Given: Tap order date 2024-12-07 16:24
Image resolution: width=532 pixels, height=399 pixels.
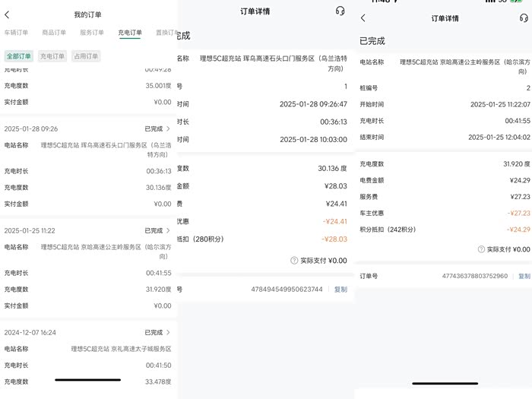Looking at the screenshot, I should [30, 333].
